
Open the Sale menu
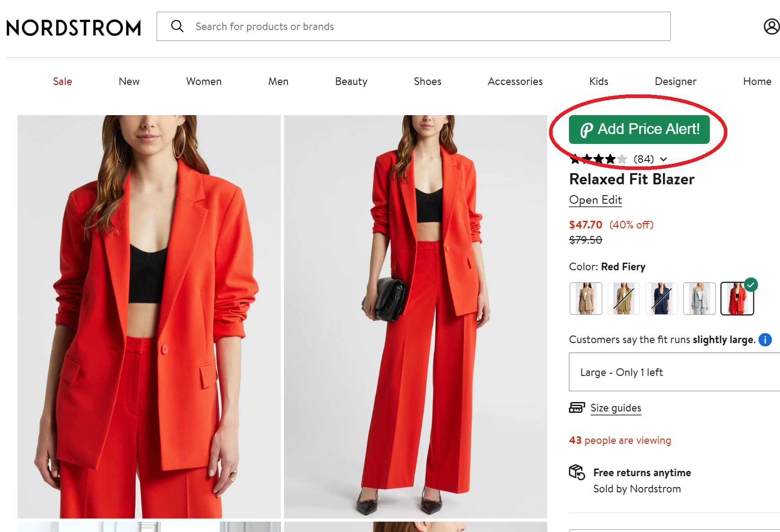coord(62,81)
